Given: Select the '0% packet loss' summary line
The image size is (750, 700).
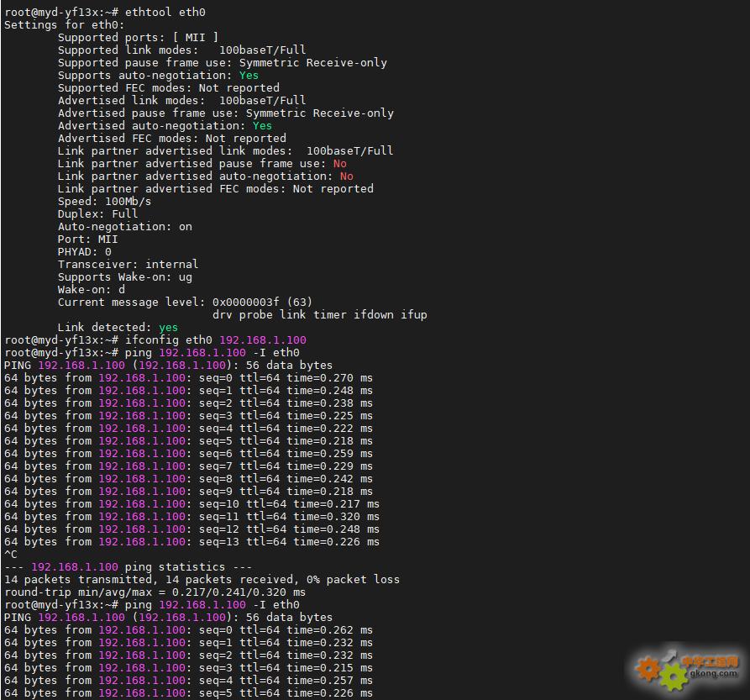Looking at the screenshot, I should pyautogui.click(x=202, y=580).
